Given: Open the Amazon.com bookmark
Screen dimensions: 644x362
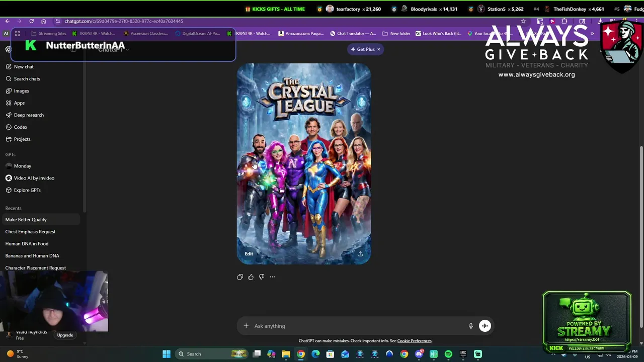Looking at the screenshot, I should tap(301, 34).
